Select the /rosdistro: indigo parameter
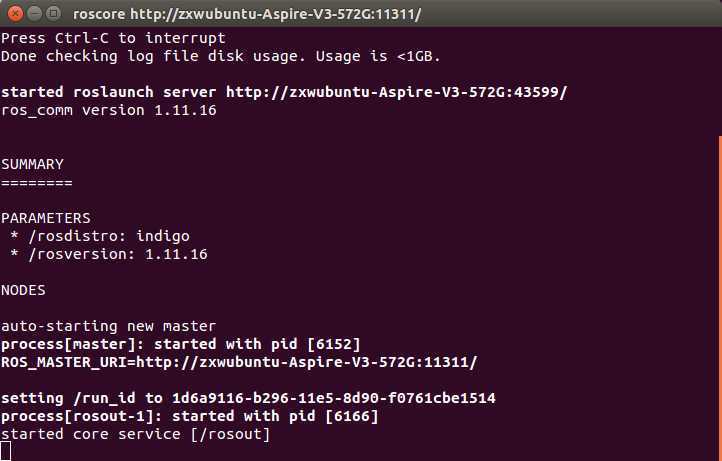The width and height of the screenshot is (722, 461). click(x=109, y=236)
